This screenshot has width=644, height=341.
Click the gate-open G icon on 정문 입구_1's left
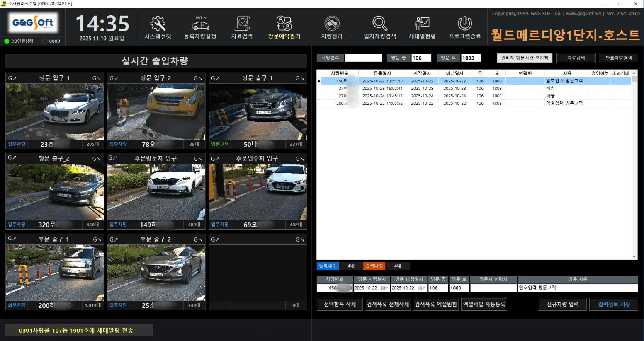12,78
